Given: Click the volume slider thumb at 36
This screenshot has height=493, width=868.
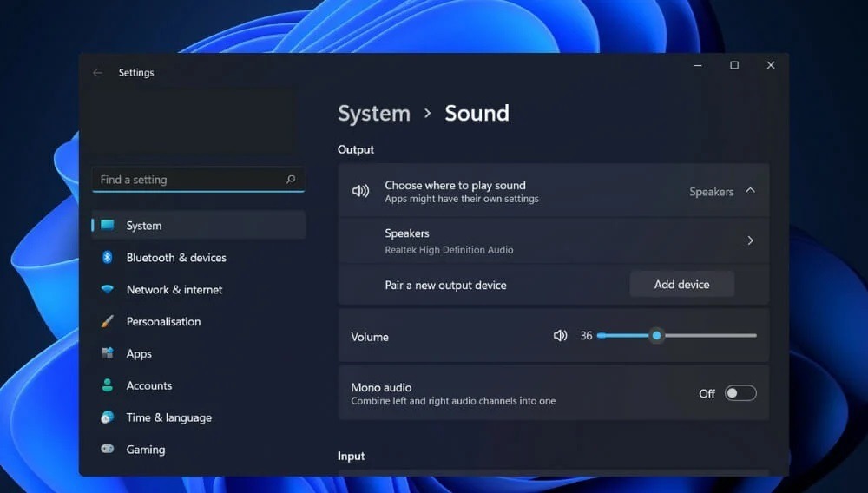Looking at the screenshot, I should (x=656, y=335).
